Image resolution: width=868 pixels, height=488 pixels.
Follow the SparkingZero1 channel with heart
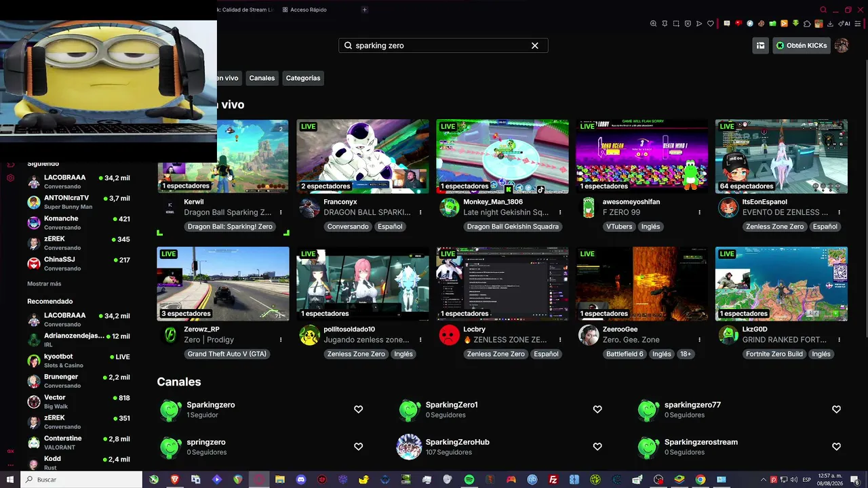pyautogui.click(x=597, y=409)
